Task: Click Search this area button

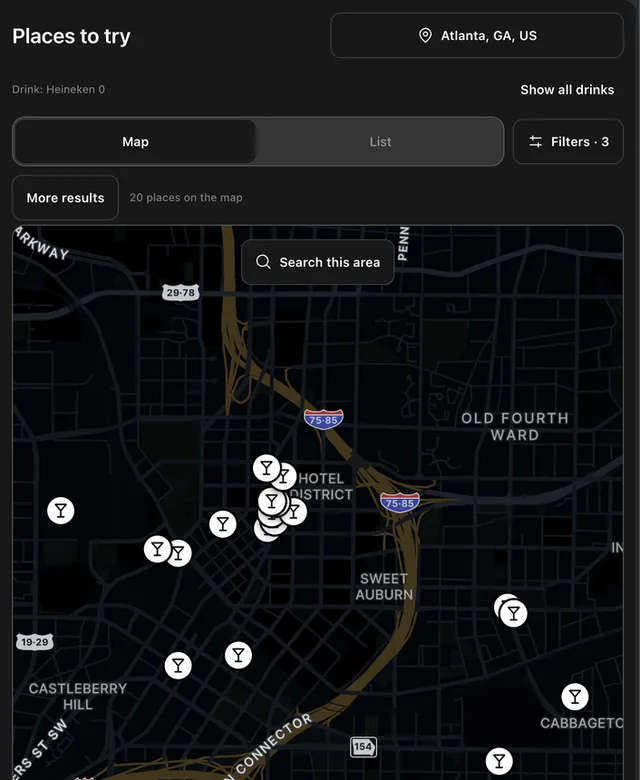Action: [318, 262]
